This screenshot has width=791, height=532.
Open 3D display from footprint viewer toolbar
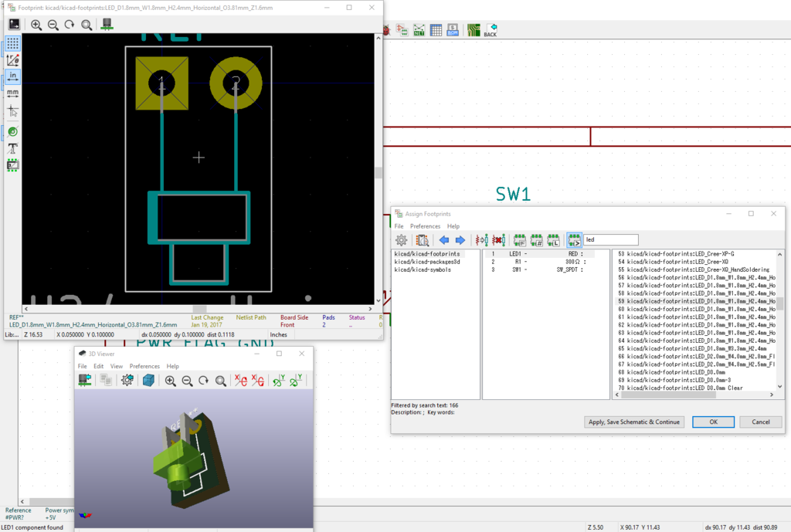[x=107, y=24]
